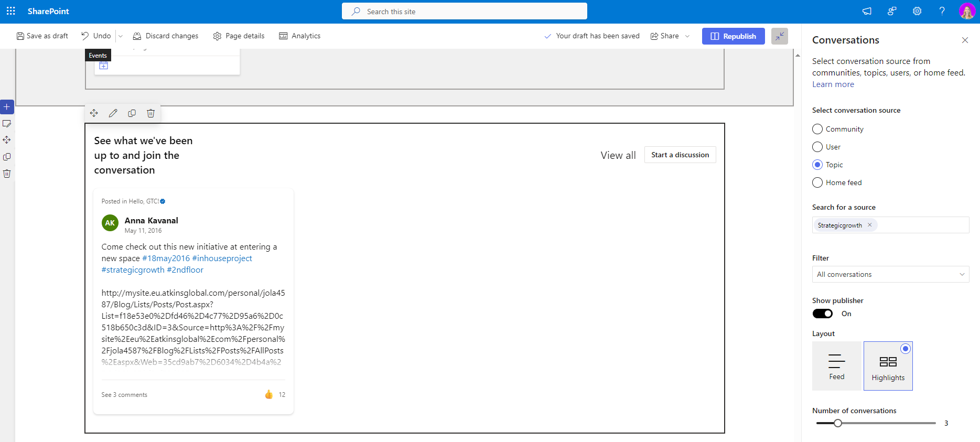Viewport: 980px width, 442px height.
Task: Open the app launcher waffle icon
Action: coord(10,11)
